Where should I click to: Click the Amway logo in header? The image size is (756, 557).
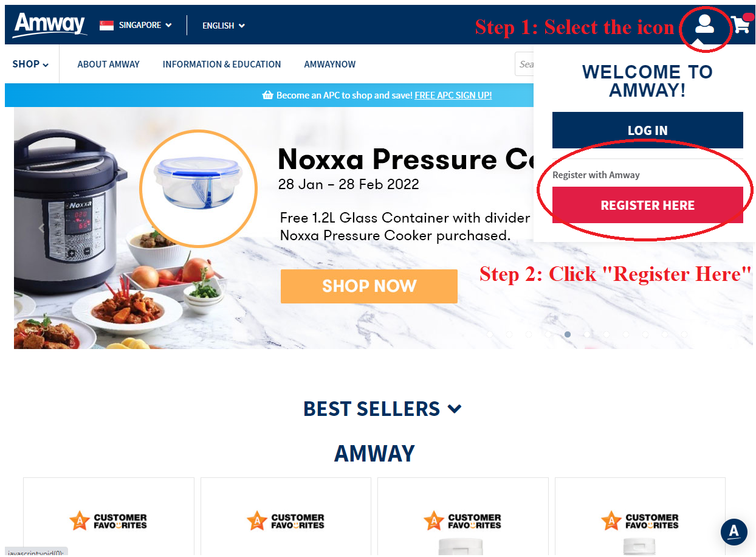pyautogui.click(x=50, y=25)
